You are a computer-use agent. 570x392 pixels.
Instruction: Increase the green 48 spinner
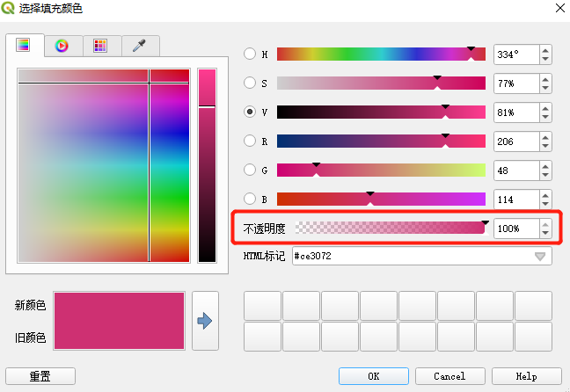(545, 166)
